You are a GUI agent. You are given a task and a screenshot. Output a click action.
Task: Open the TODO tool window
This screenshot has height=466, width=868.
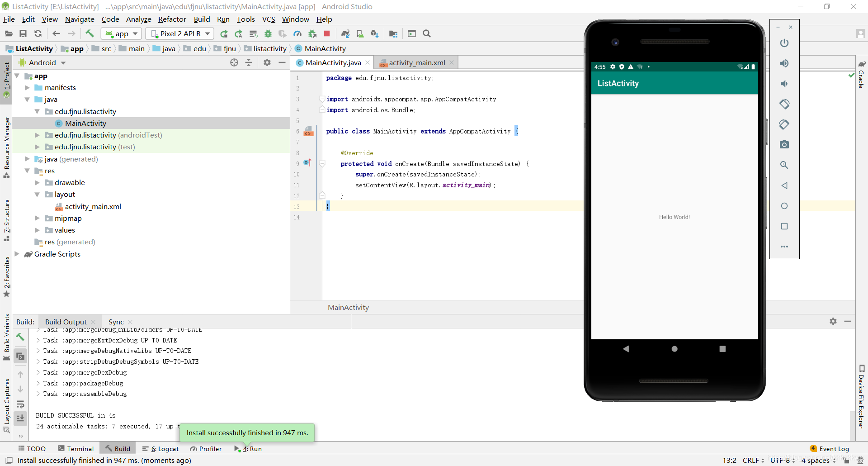click(x=32, y=449)
